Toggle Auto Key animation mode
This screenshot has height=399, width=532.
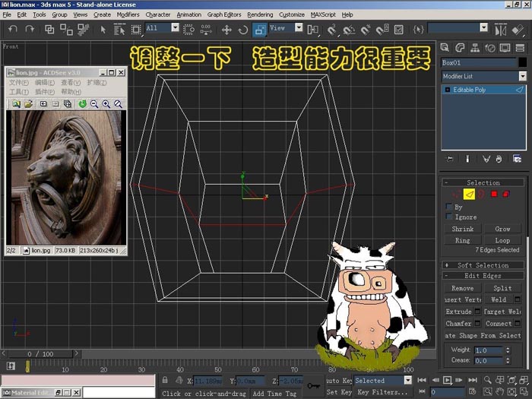[x=339, y=381]
